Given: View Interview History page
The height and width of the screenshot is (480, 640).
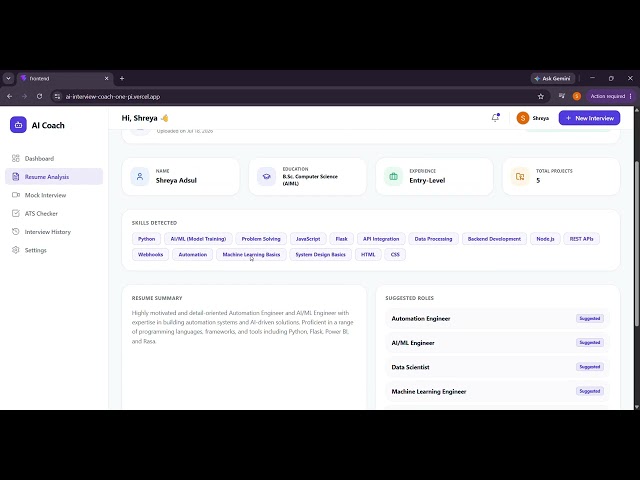Looking at the screenshot, I should point(54,232).
